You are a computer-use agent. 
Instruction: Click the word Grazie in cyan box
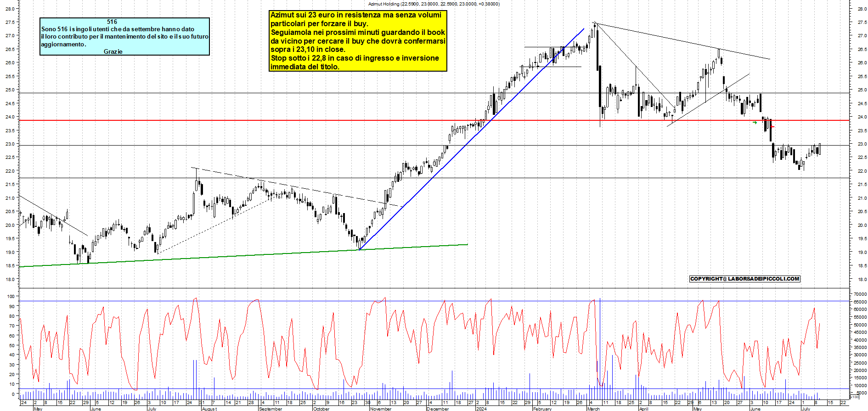tap(113, 51)
